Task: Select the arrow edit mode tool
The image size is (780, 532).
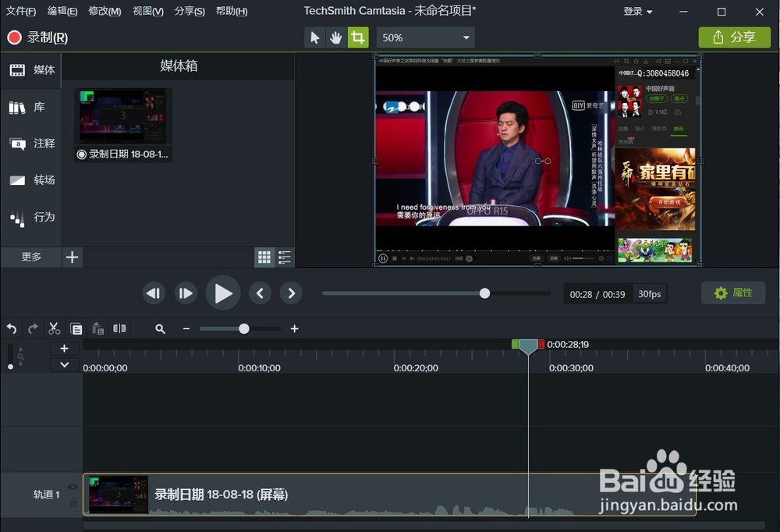Action: pyautogui.click(x=314, y=37)
